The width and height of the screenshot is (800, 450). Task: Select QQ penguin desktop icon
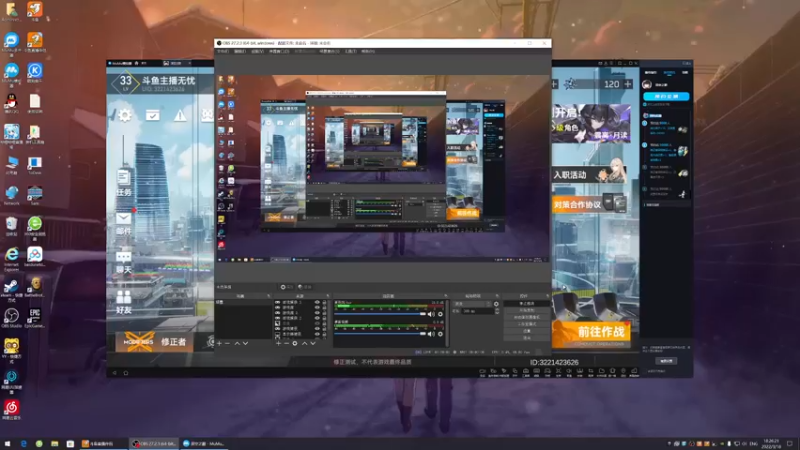click(11, 104)
